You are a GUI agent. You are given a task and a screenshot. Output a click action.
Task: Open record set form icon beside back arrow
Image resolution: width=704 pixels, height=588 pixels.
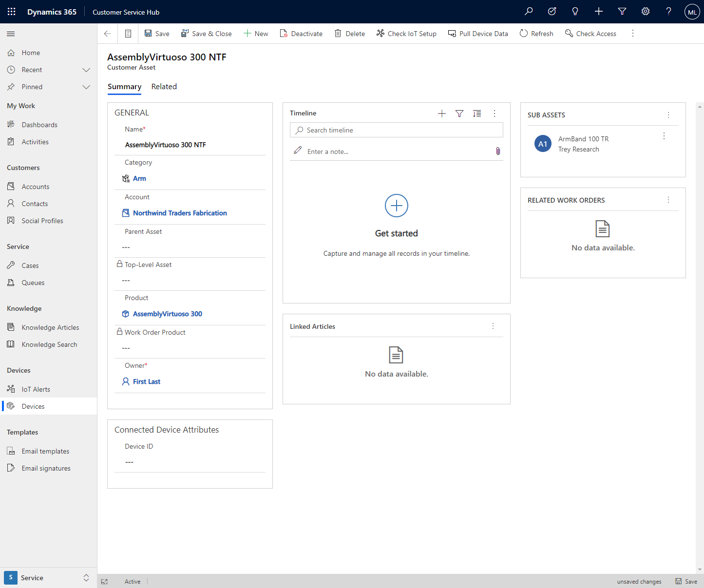pyautogui.click(x=128, y=34)
